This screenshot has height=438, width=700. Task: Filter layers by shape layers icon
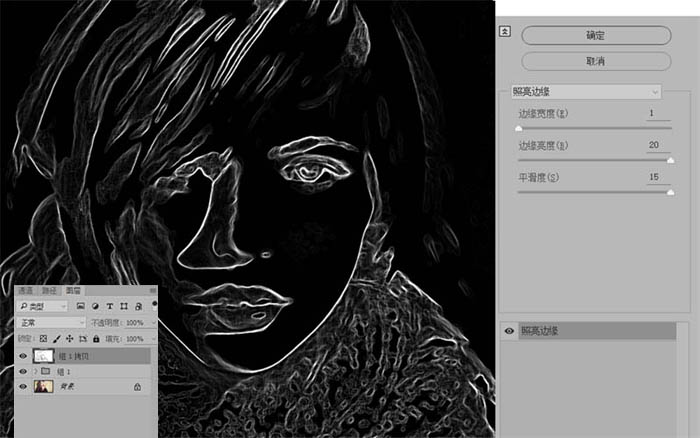point(124,306)
